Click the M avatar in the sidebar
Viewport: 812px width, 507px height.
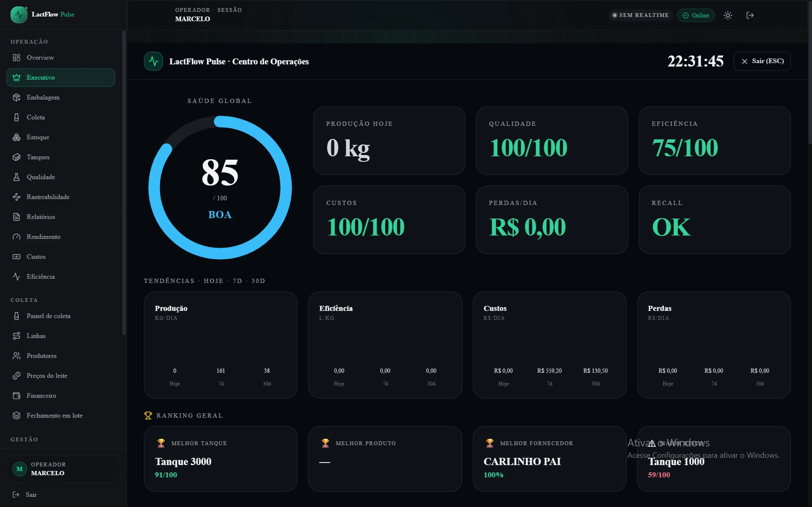pos(19,469)
